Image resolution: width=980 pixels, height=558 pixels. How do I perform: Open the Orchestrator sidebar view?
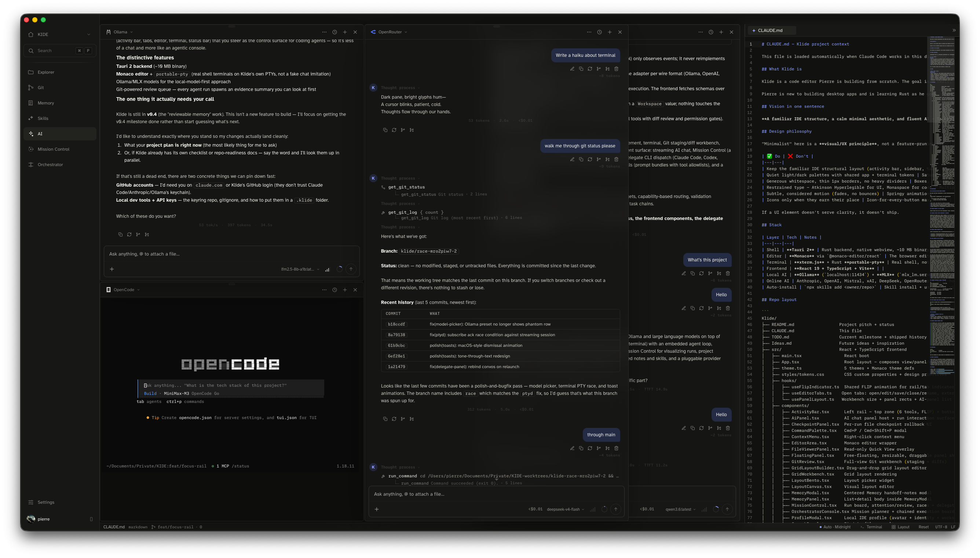pos(60,164)
